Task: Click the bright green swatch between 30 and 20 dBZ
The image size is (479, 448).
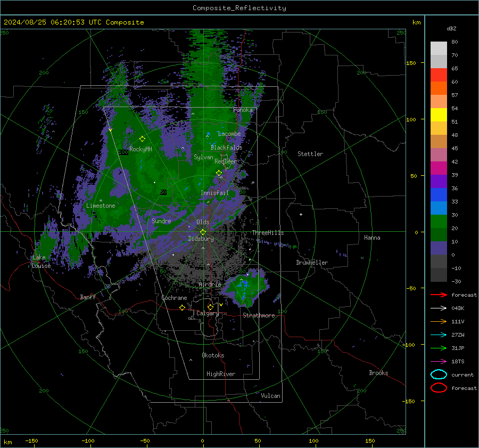Action: point(439,222)
